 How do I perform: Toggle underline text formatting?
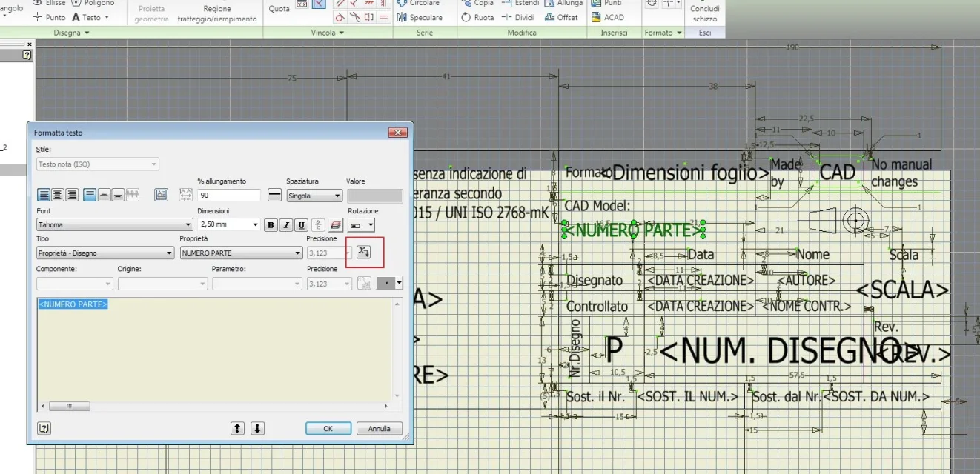pos(301,224)
